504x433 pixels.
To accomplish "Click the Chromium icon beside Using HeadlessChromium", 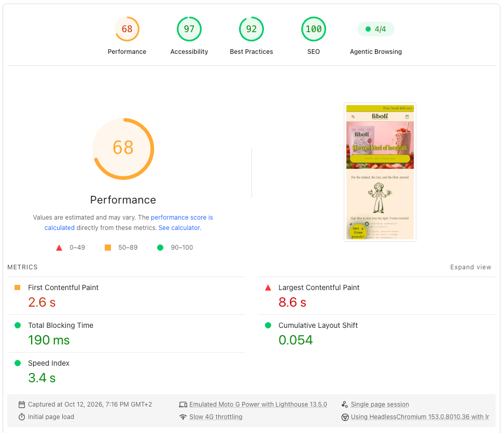I will click(345, 417).
